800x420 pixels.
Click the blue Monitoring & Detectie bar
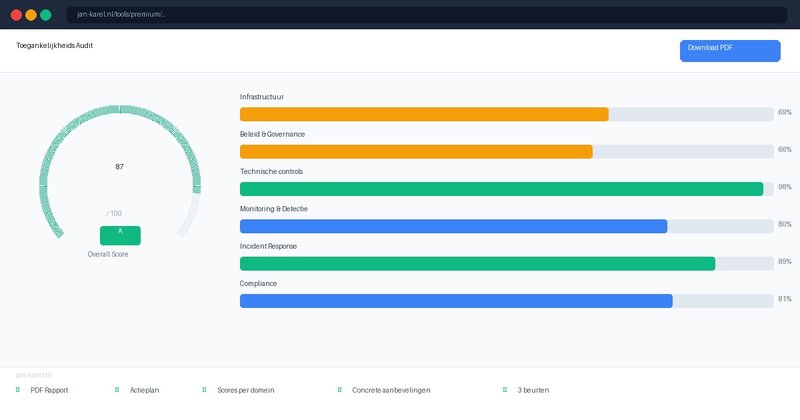453,226
